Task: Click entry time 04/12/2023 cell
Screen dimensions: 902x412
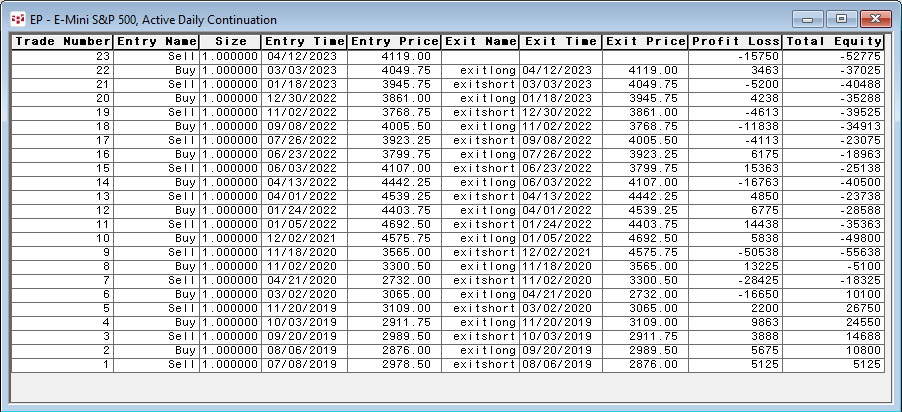Action: (304, 57)
